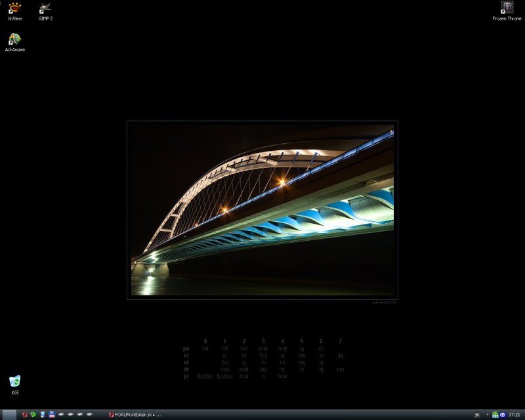Screen dimensions: 525x420
Task: Click the first grey quick launch icon
Action: click(61, 415)
